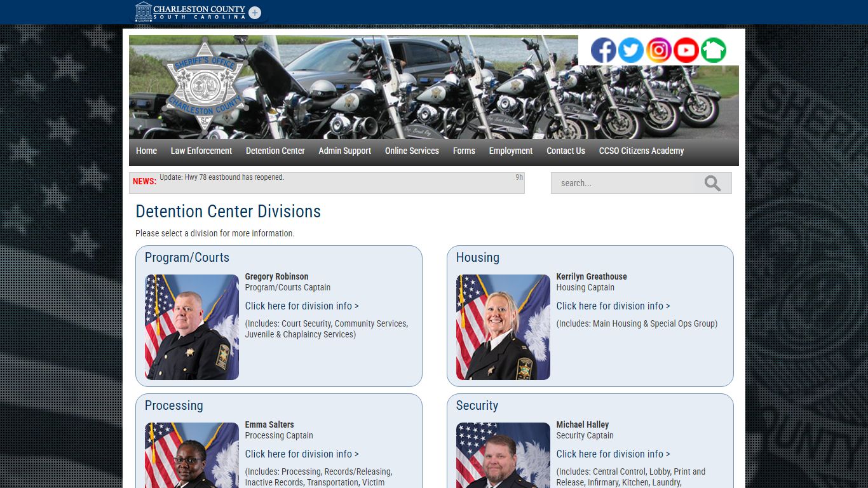Click the Program/Courts card heading

pyautogui.click(x=187, y=257)
